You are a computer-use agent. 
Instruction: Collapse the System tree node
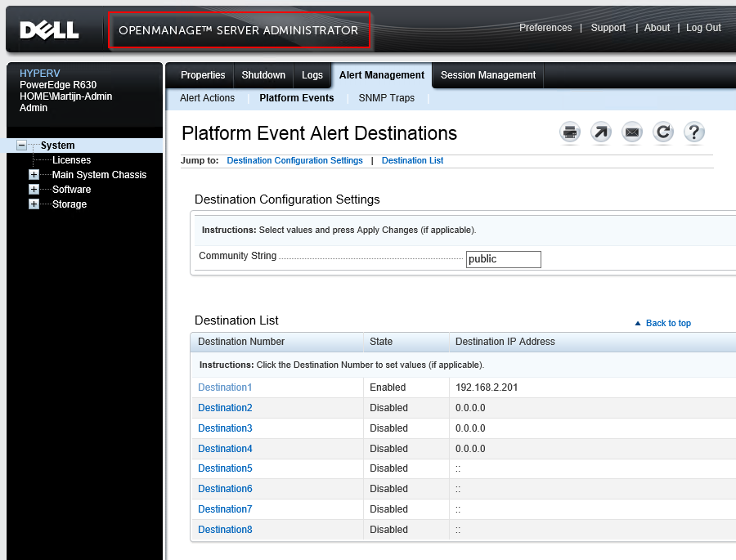tap(21, 145)
